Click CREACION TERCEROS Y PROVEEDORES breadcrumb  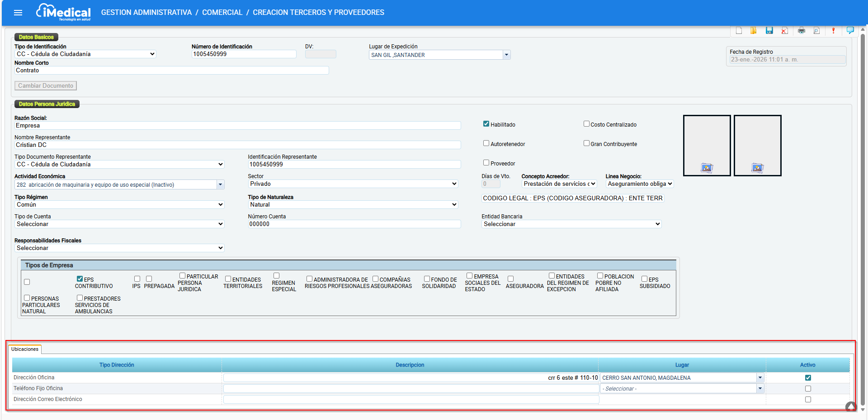click(x=319, y=13)
